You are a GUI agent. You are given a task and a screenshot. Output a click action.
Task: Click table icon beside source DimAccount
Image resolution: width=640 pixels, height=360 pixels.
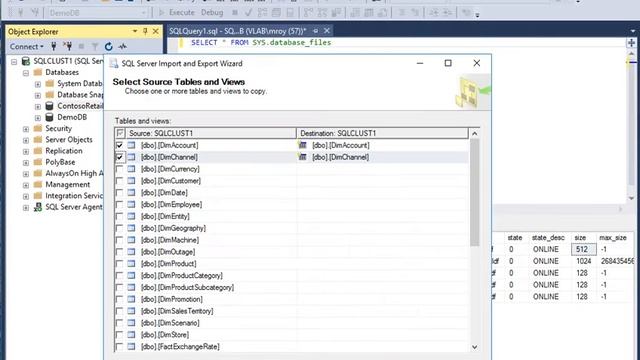pyautogui.click(x=131, y=145)
